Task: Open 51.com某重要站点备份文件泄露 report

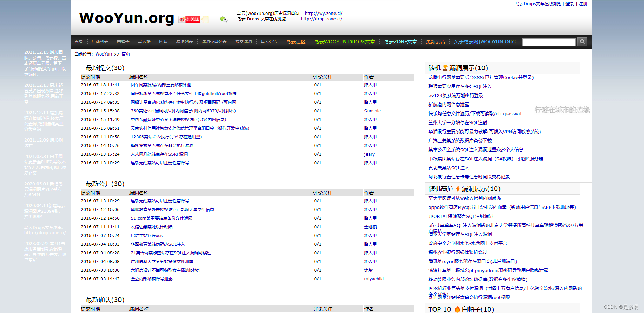Action: point(162,218)
